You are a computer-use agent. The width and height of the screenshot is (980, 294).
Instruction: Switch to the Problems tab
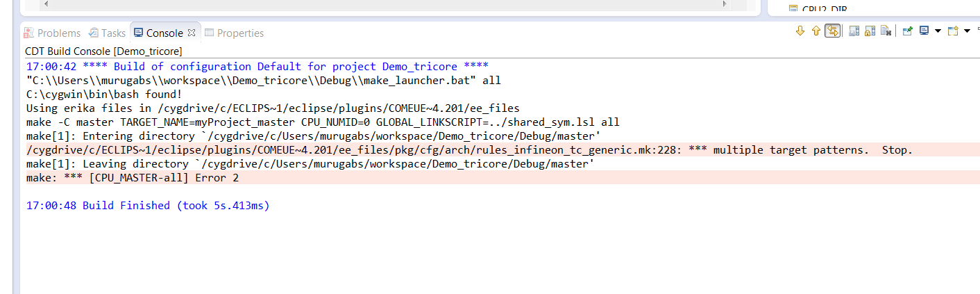pyautogui.click(x=52, y=33)
